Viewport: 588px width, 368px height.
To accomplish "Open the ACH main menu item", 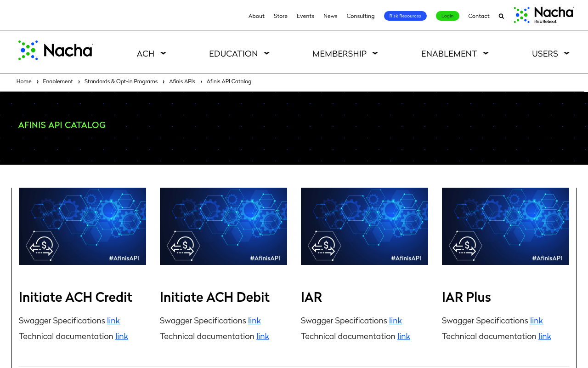I will [146, 54].
